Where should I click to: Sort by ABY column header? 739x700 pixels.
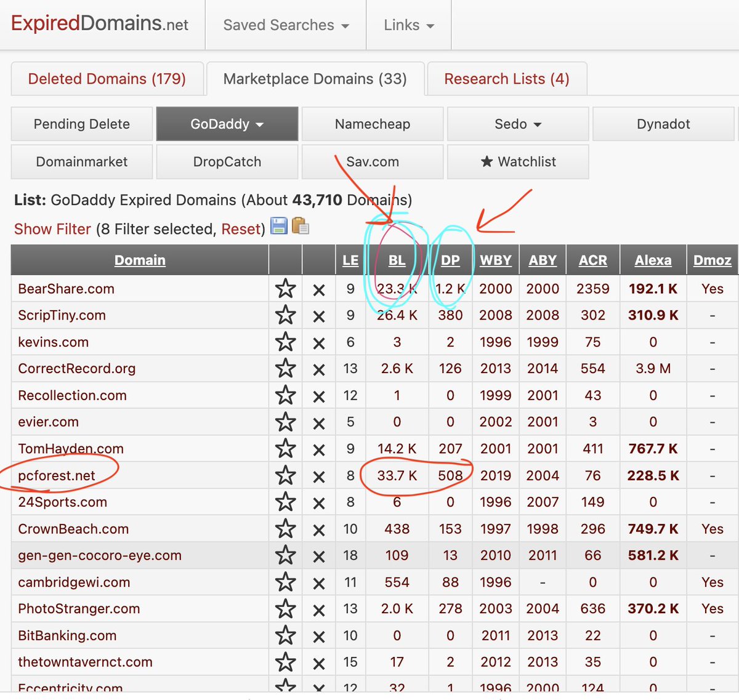coord(543,260)
